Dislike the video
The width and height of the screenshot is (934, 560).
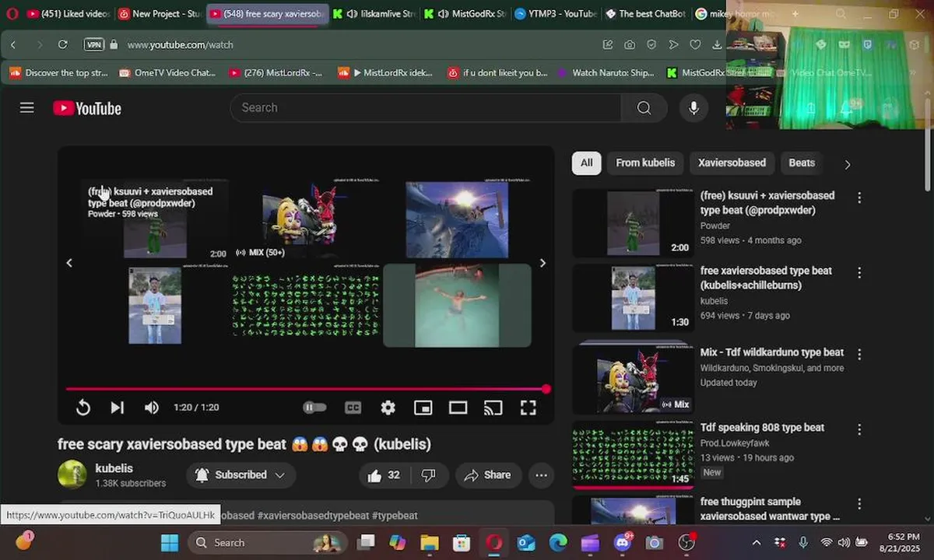pyautogui.click(x=429, y=475)
